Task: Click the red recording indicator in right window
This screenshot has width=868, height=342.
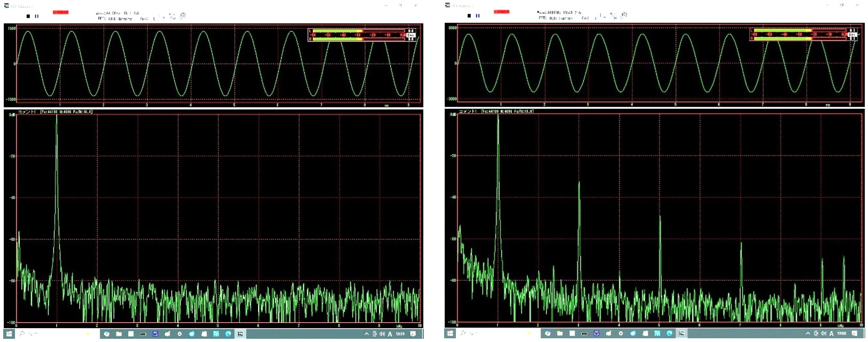Action: pyautogui.click(x=501, y=12)
